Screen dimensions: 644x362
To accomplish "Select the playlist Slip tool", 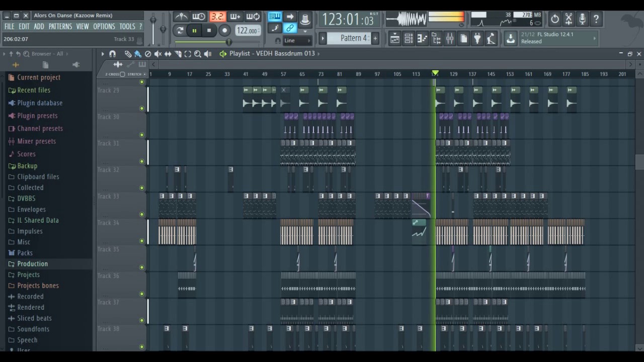I will (168, 54).
